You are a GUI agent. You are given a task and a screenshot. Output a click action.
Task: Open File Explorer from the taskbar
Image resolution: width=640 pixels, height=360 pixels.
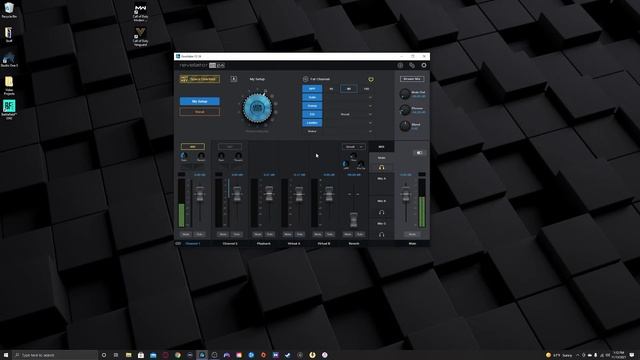129,355
